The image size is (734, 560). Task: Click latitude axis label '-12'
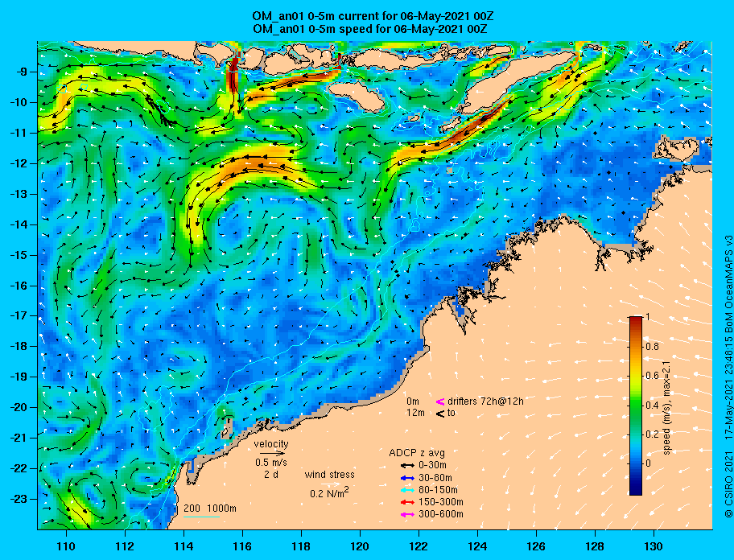click(x=19, y=164)
